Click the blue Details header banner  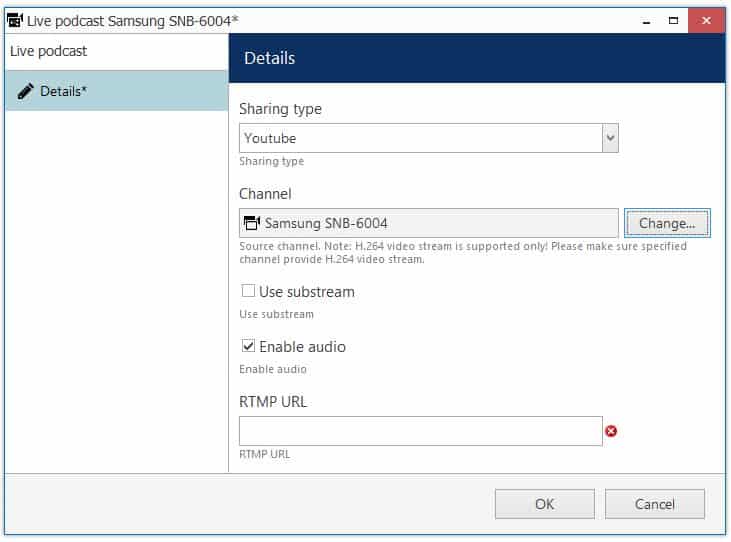[x=477, y=58]
